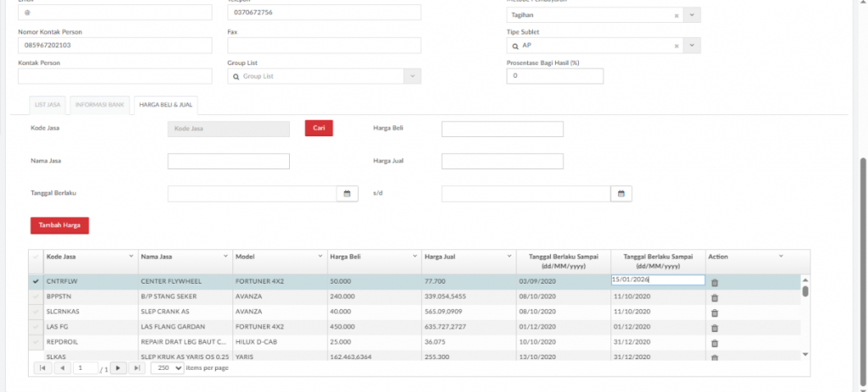Click into the Harga Beli input field
The width and height of the screenshot is (868, 392).
[x=503, y=129]
